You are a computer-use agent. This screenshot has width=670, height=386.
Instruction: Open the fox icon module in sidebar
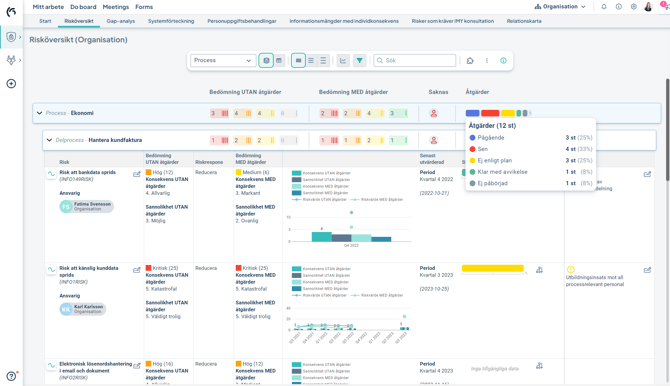coord(11,60)
